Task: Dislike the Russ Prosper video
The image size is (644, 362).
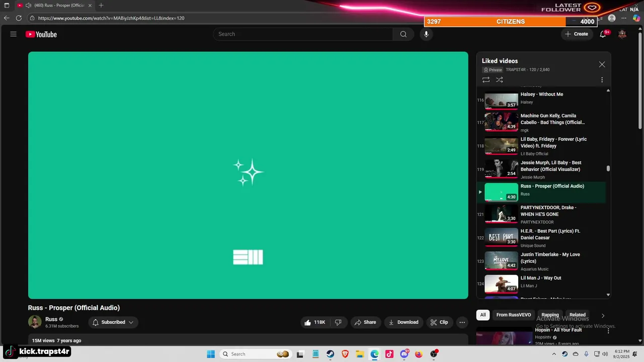Action: point(338,322)
